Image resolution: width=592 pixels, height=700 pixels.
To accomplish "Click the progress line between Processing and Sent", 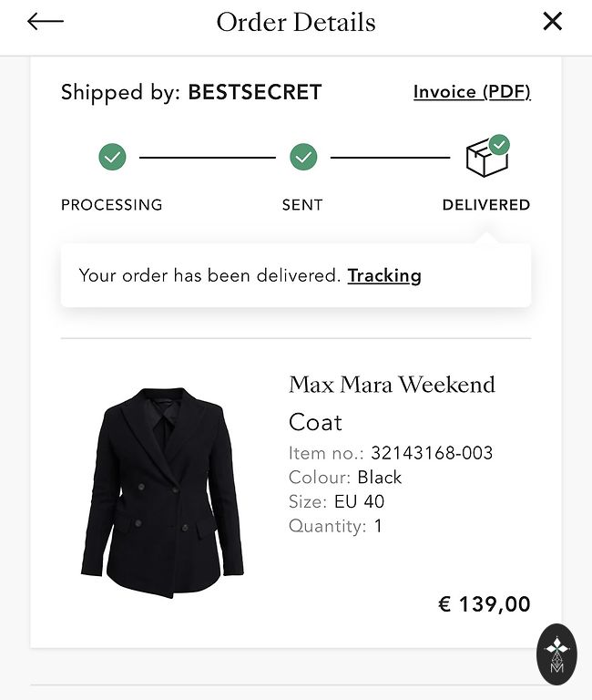I will (208, 158).
